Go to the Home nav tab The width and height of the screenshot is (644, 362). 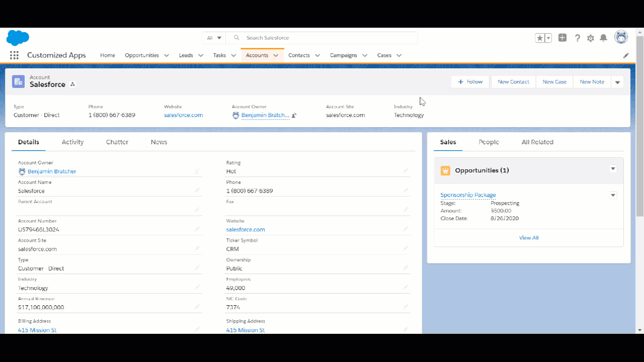click(108, 55)
